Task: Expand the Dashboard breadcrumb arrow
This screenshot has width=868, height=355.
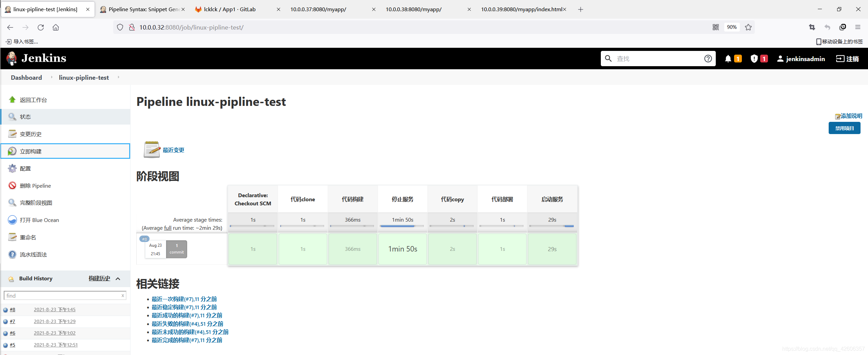Action: point(52,77)
